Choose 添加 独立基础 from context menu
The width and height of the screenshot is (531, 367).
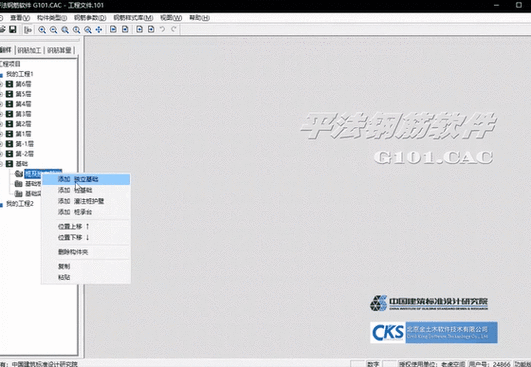86,179
